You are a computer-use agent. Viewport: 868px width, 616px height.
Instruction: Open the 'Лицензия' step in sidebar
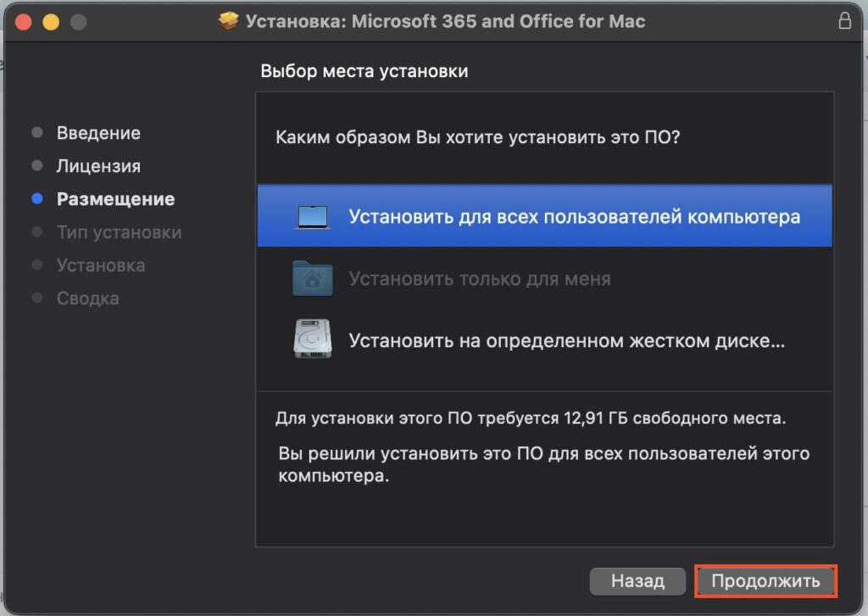[x=98, y=166]
